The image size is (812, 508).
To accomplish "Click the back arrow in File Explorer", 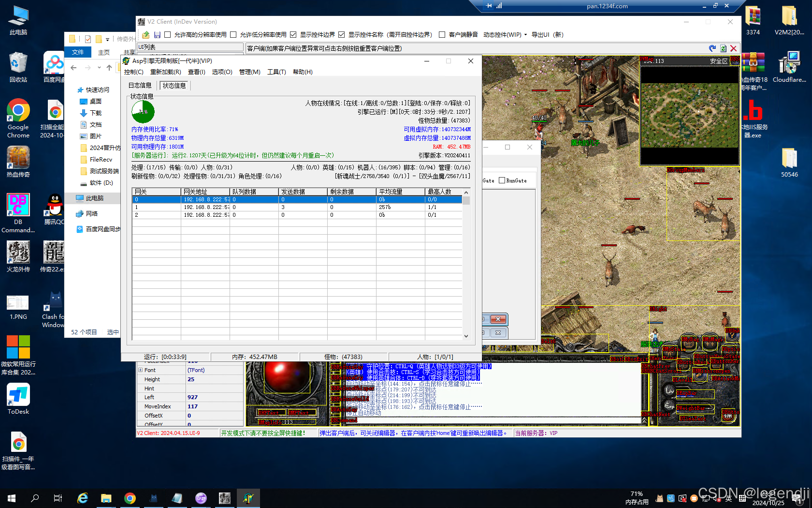I will (73, 68).
